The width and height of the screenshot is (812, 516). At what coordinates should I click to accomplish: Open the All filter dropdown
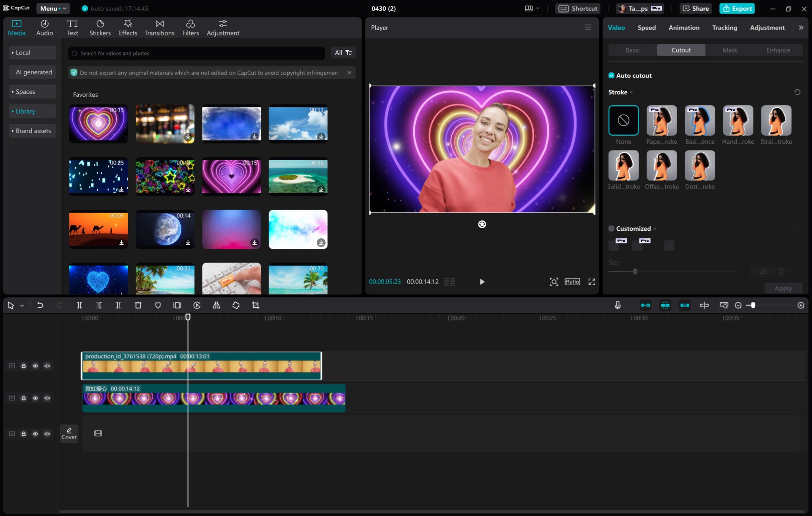(343, 53)
